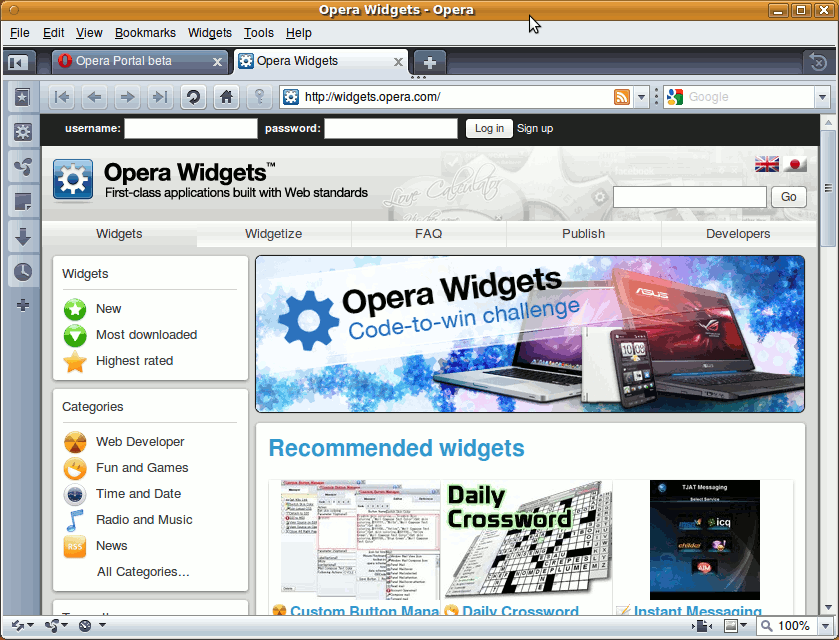Screen dimensions: 839x640
Task: Open the Downloads panel in sidebar
Action: coord(22,237)
